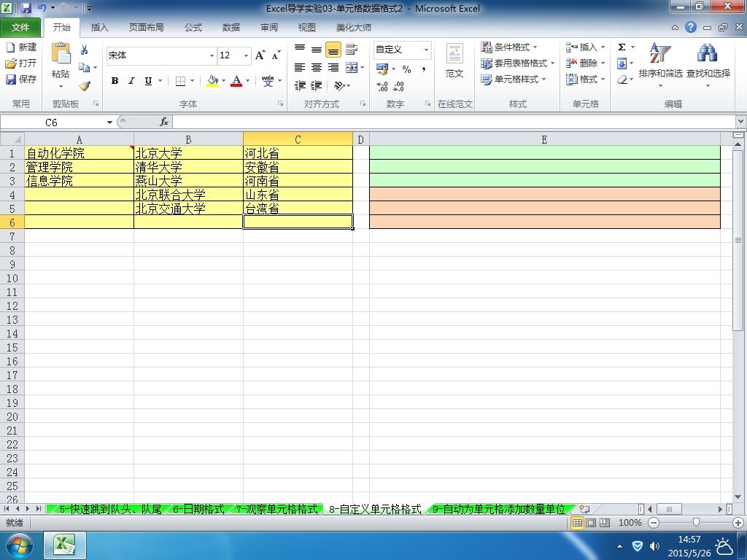Click increase decimal icon

(x=382, y=86)
